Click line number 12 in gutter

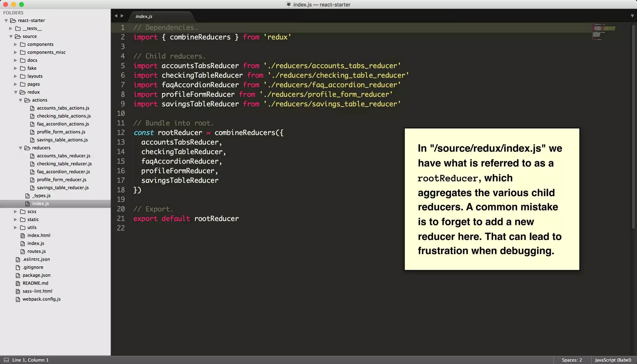(121, 133)
